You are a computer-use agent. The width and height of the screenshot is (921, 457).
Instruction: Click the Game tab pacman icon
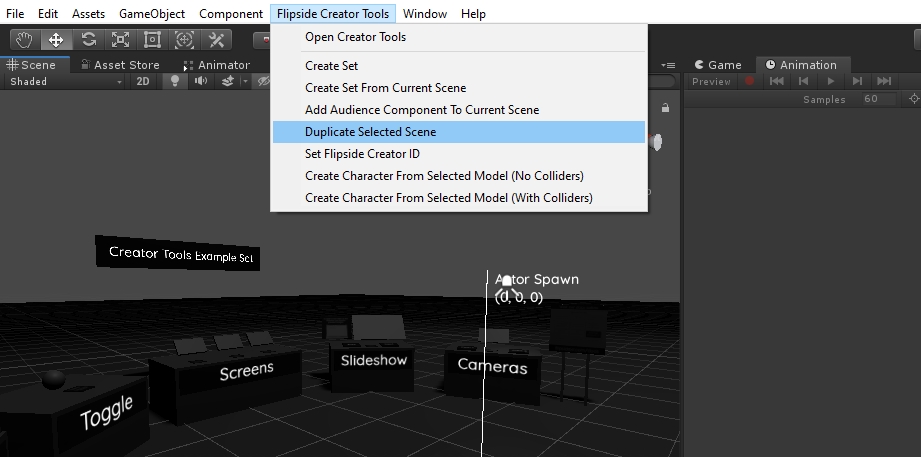(699, 65)
